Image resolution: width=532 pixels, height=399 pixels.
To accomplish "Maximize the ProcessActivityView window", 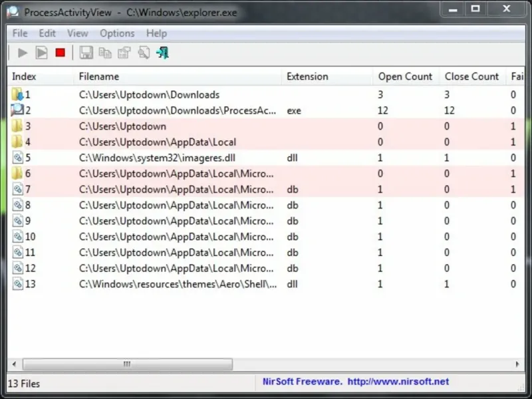I will 475,9.
